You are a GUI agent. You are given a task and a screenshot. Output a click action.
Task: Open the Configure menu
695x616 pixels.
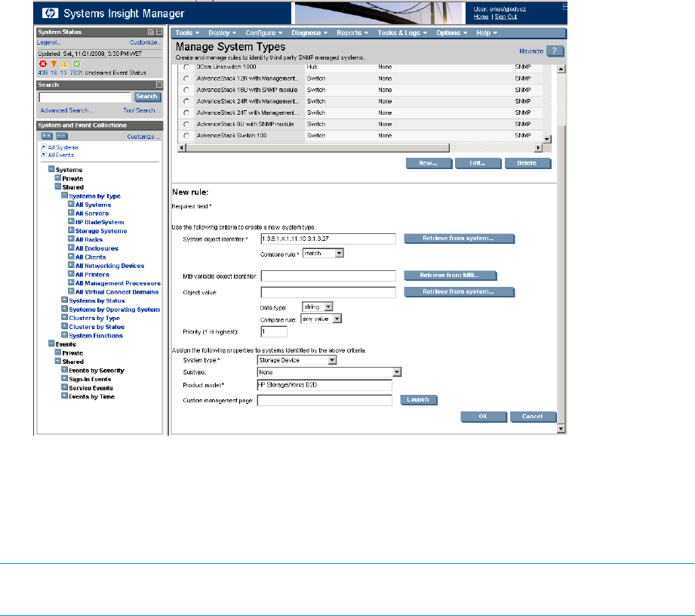point(264,32)
